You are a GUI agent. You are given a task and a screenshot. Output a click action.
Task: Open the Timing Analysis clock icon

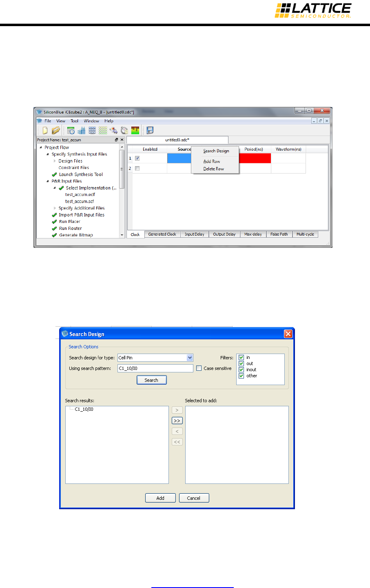pyautogui.click(x=124, y=130)
